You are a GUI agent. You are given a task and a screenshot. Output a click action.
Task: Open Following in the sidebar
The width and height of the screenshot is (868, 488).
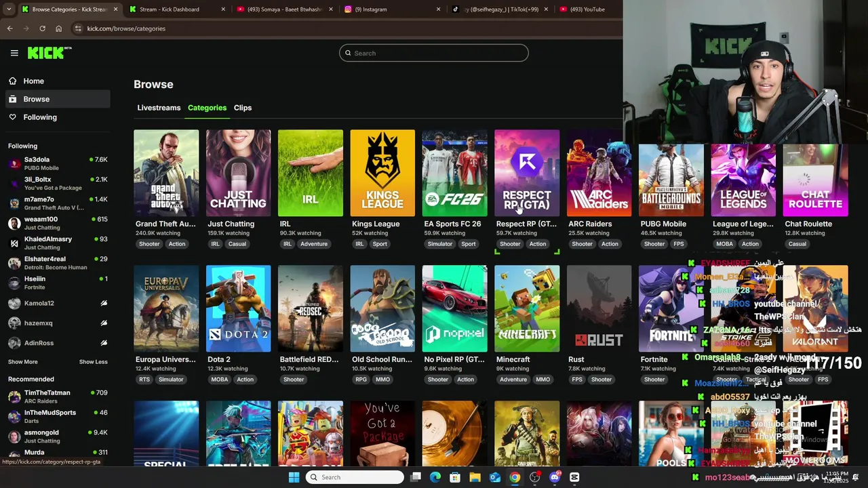(56, 117)
